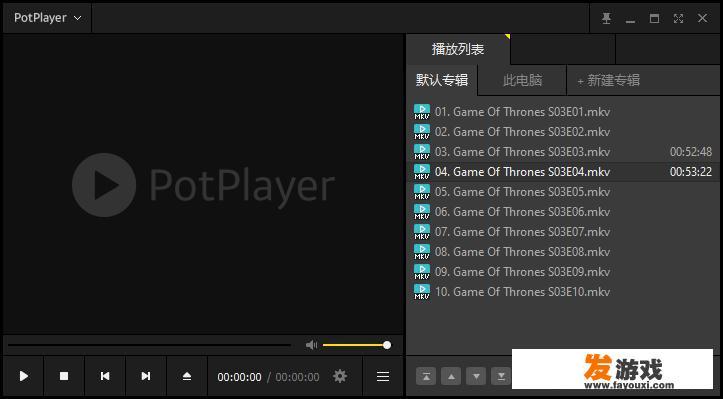Mute audio with the speaker icon
723x399 pixels.
point(312,345)
